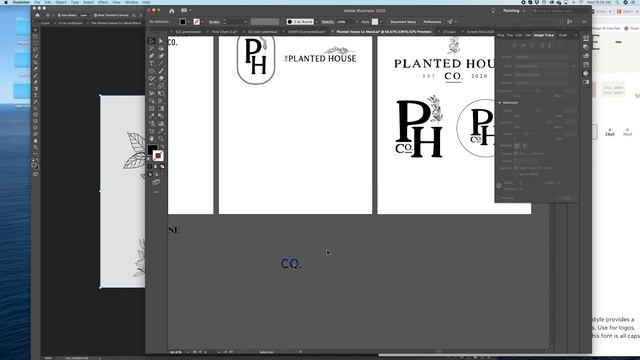640x360 pixels.
Task: Open the Opacity link in control bar
Action: pos(327,22)
